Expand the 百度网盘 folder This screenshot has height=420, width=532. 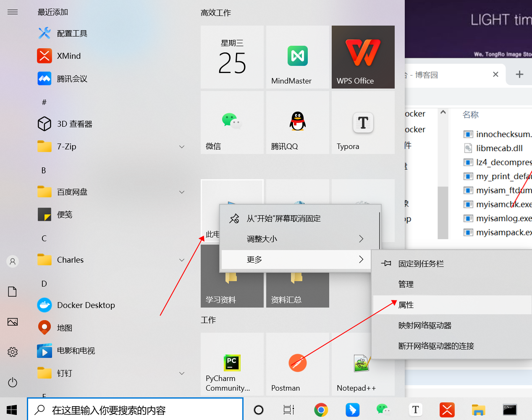tap(182, 192)
